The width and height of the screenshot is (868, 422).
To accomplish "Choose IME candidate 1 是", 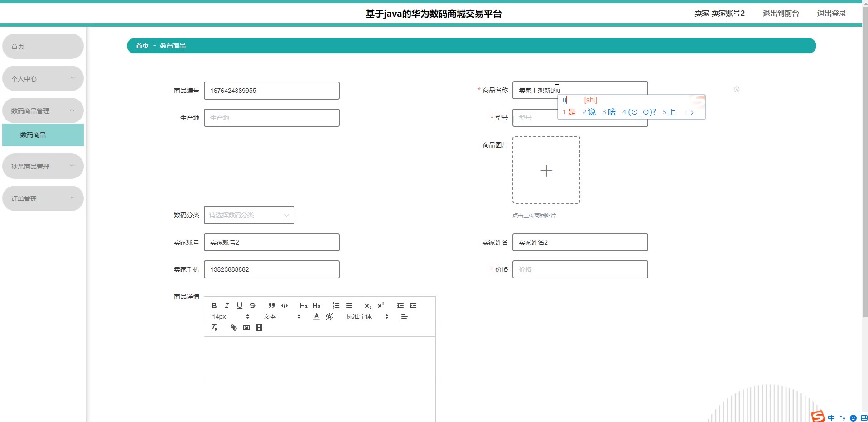I will [569, 112].
